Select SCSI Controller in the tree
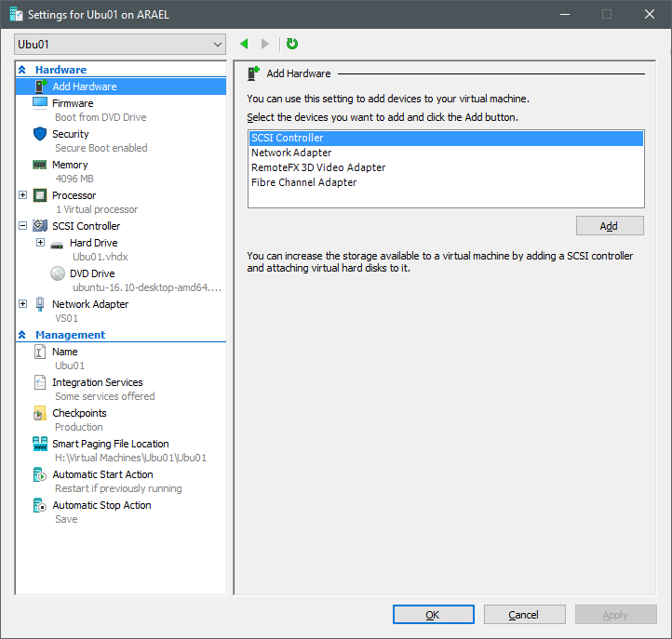The image size is (672, 639). (87, 226)
